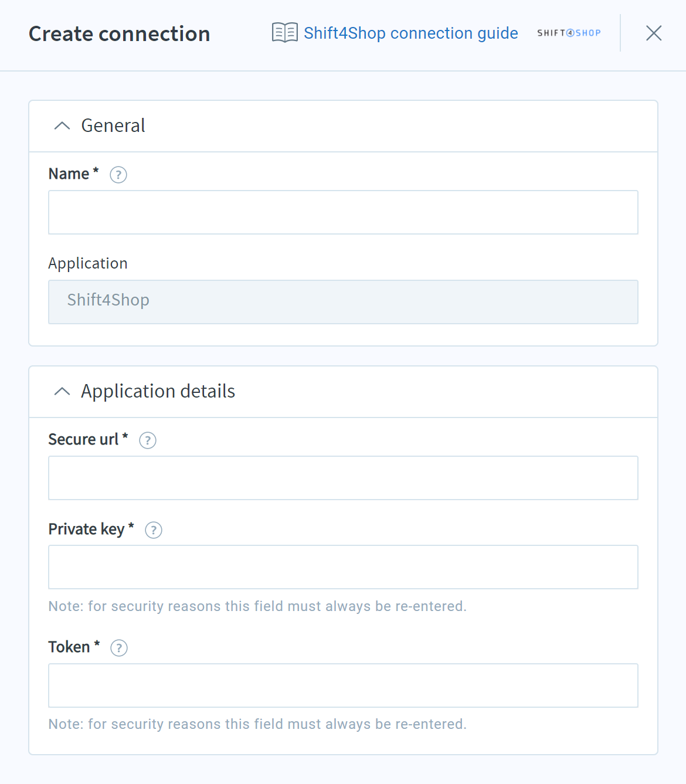Click the Token input field

(x=343, y=685)
